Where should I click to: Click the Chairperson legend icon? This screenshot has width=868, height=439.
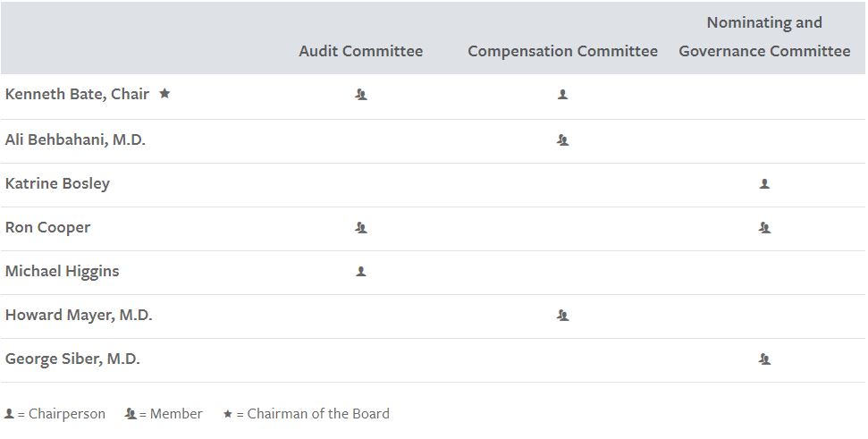(x=9, y=414)
